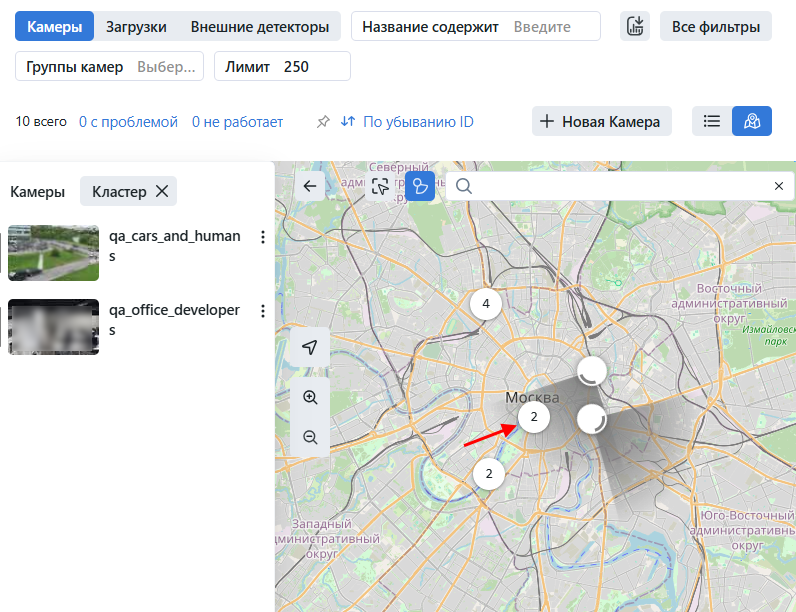
Task: Switch to the Загрузки tab
Action: pyautogui.click(x=136, y=27)
